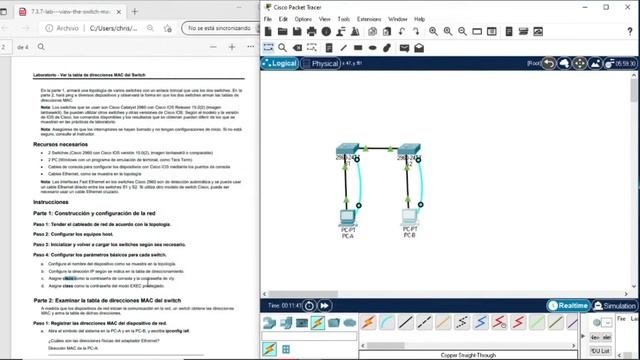The height and width of the screenshot is (360, 640).
Task: Open scenario dropdown in PDU panel
Action: point(608,323)
